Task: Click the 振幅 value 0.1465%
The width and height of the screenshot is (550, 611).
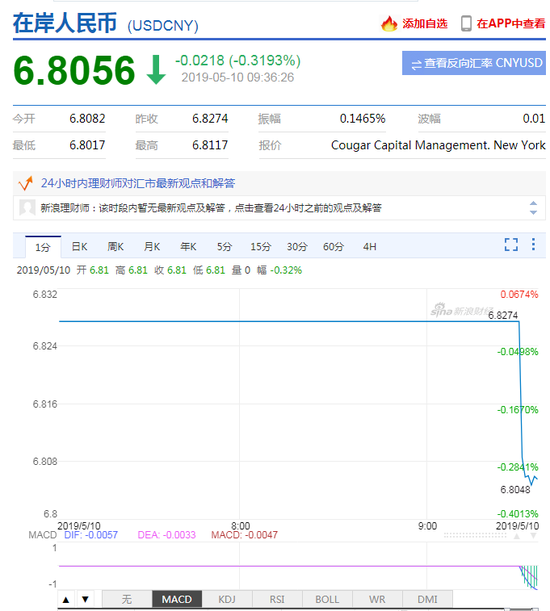Action: (363, 118)
